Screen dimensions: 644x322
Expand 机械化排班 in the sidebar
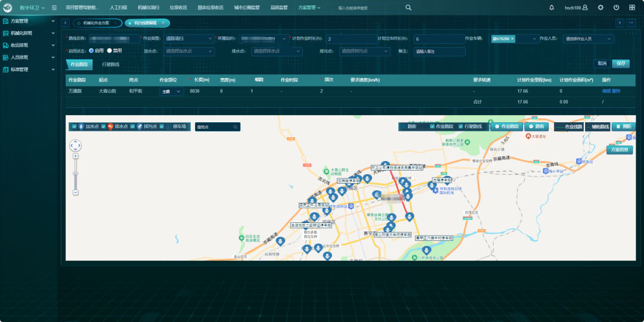[x=53, y=33]
